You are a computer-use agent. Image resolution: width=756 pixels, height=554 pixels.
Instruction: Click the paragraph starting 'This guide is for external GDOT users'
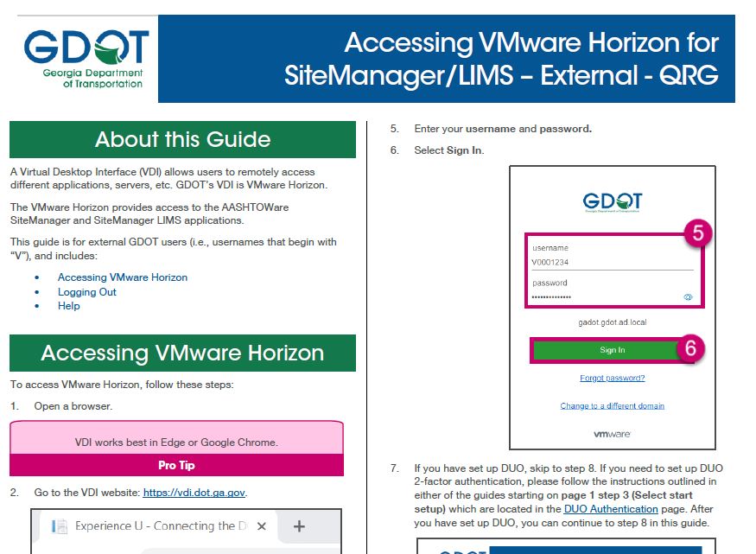(174, 249)
